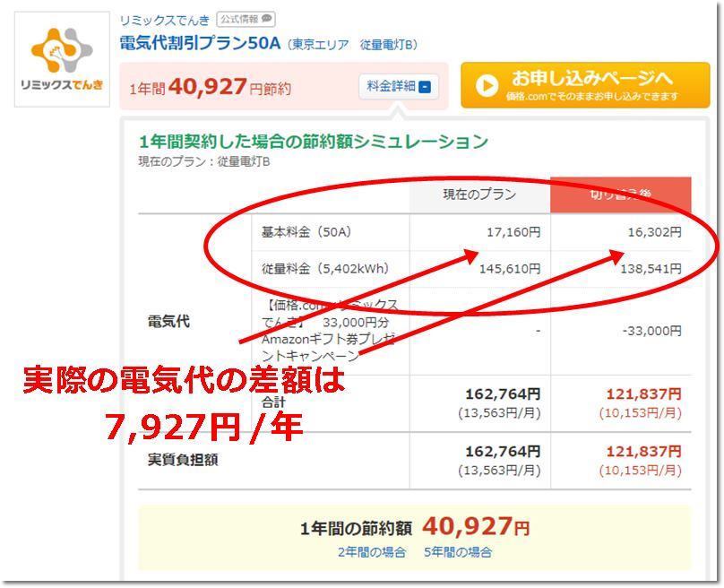This screenshot has width=724, height=588.
Task: Click the 16,302円 new basic charge value
Action: [x=654, y=232]
